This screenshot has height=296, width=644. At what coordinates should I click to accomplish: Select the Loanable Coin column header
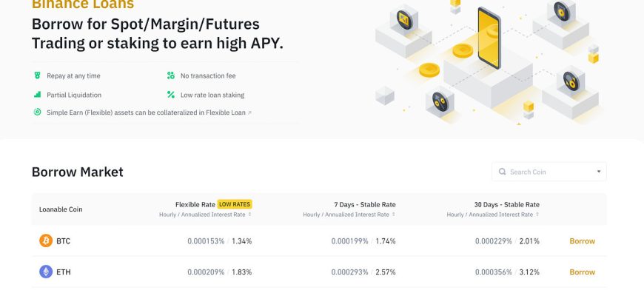pos(61,209)
